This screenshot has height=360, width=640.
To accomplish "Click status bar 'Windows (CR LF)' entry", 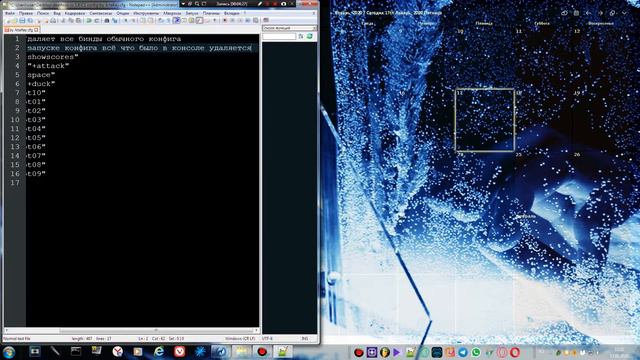I will click(x=240, y=338).
